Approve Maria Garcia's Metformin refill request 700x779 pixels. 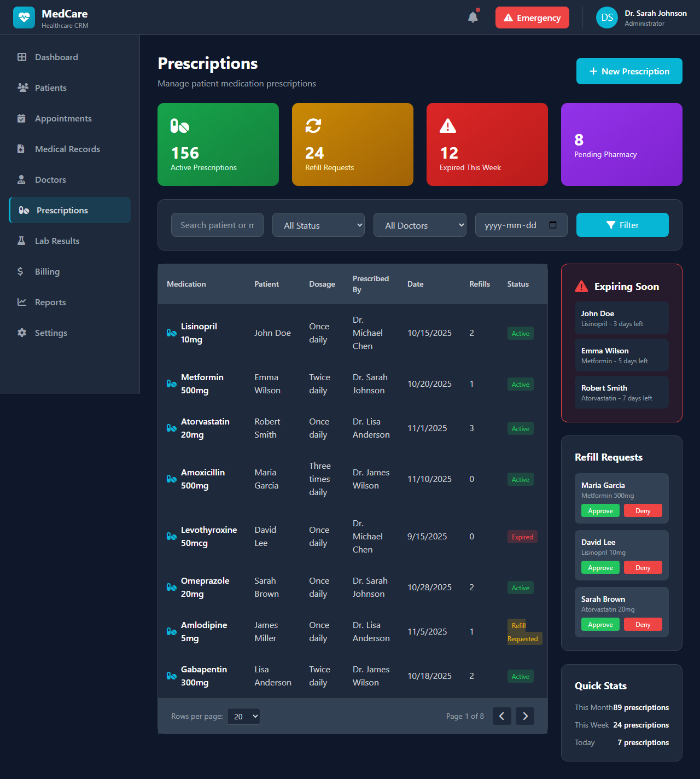tap(600, 511)
